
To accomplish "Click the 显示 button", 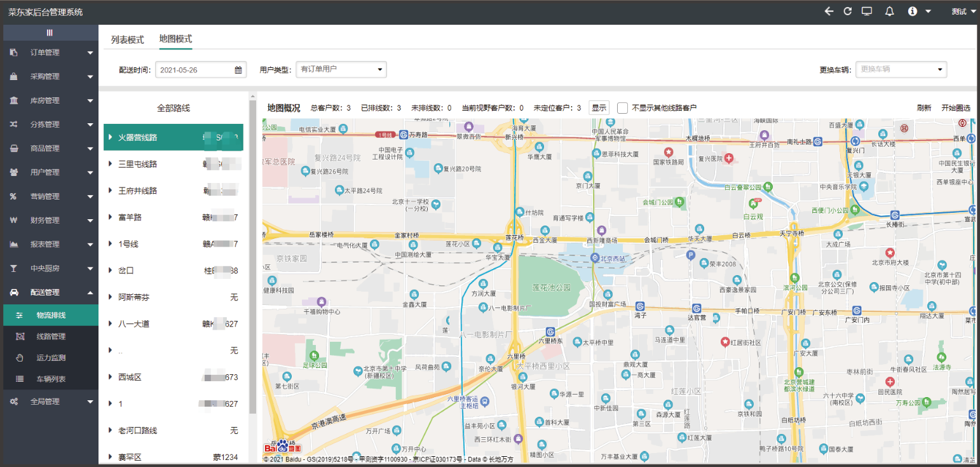I will [599, 108].
